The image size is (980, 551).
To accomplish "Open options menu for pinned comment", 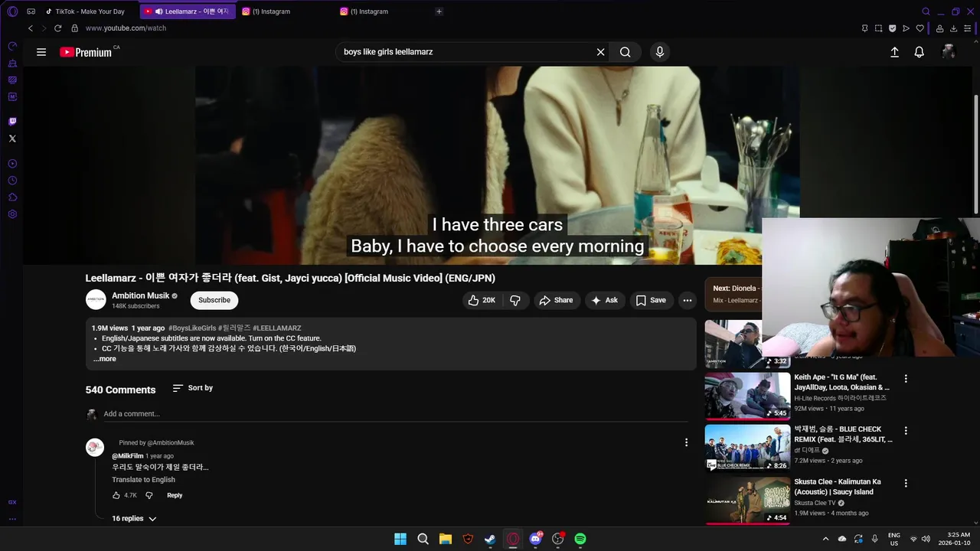I will [686, 442].
